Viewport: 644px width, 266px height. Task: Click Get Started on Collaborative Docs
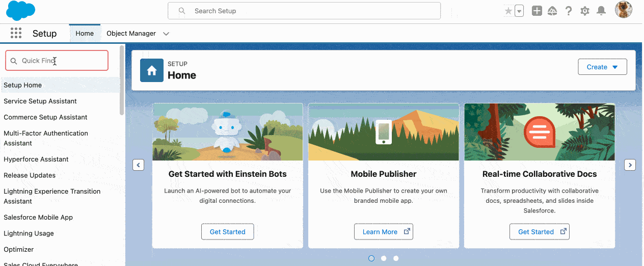point(540,231)
